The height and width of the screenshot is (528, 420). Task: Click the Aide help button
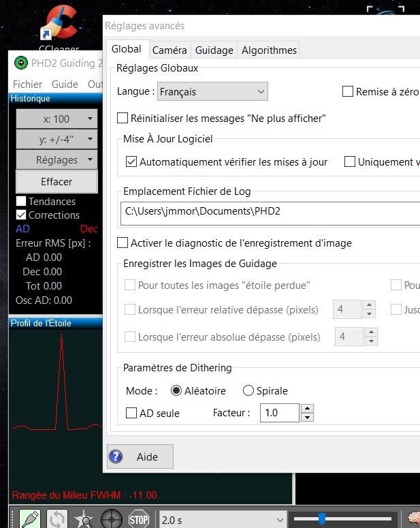click(140, 456)
